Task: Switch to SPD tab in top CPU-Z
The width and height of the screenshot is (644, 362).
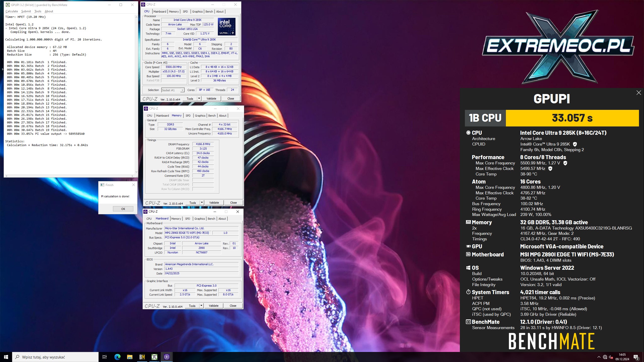Action: 185,12
